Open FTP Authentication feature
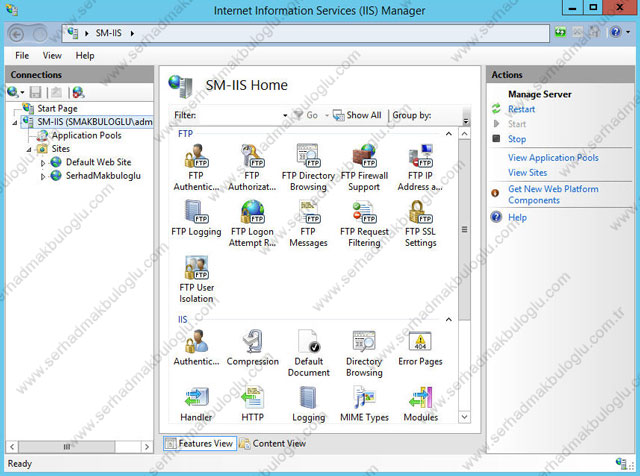The image size is (640, 476). (196, 167)
